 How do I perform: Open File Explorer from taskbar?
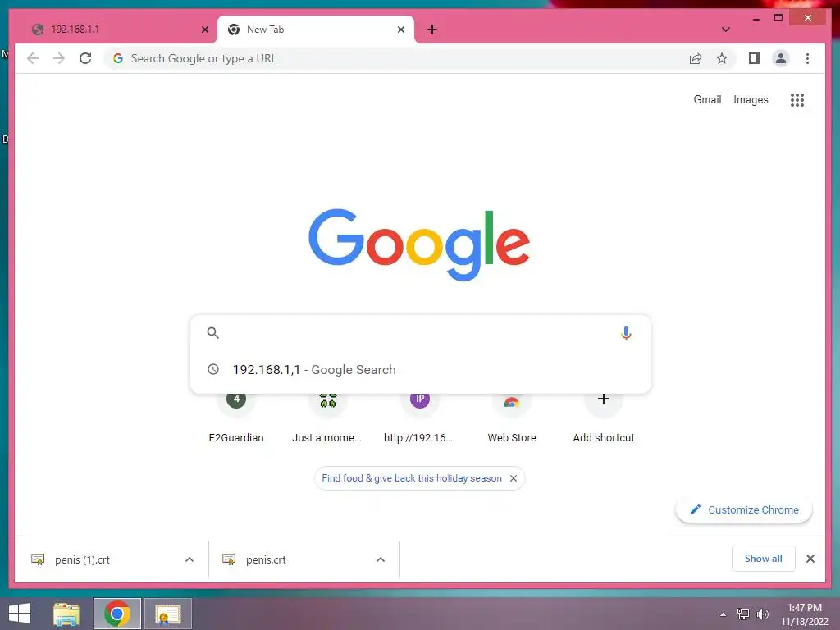click(66, 614)
